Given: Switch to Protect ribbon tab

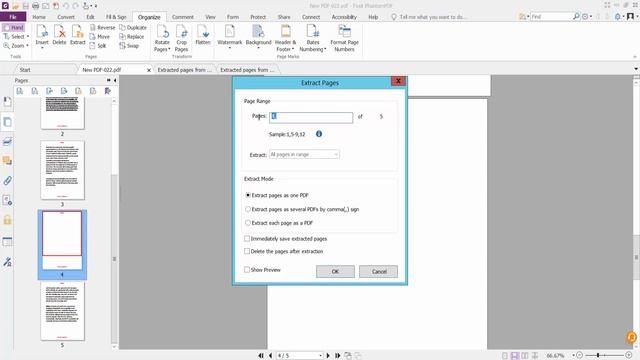Looking at the screenshot, I should (258, 17).
